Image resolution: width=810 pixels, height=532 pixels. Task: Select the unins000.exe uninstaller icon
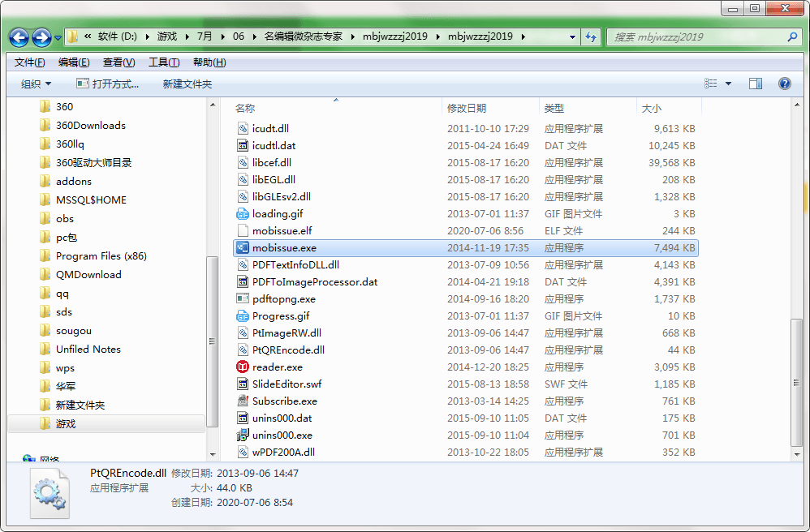(x=243, y=435)
